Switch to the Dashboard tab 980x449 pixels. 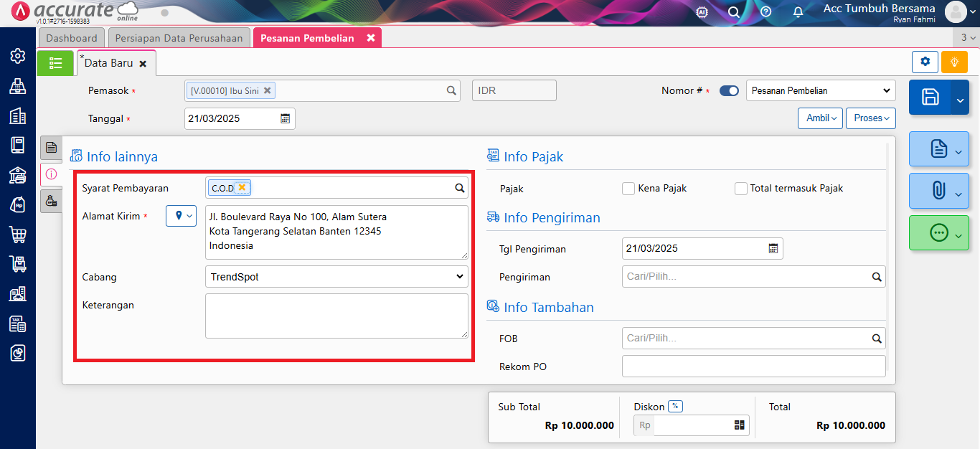72,38
